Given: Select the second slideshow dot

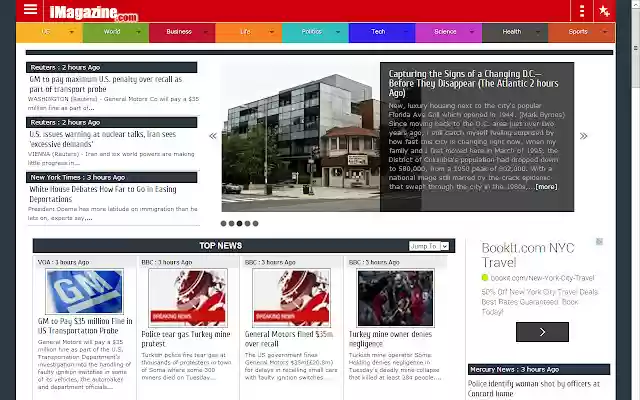Looking at the screenshot, I should pos(231,223).
